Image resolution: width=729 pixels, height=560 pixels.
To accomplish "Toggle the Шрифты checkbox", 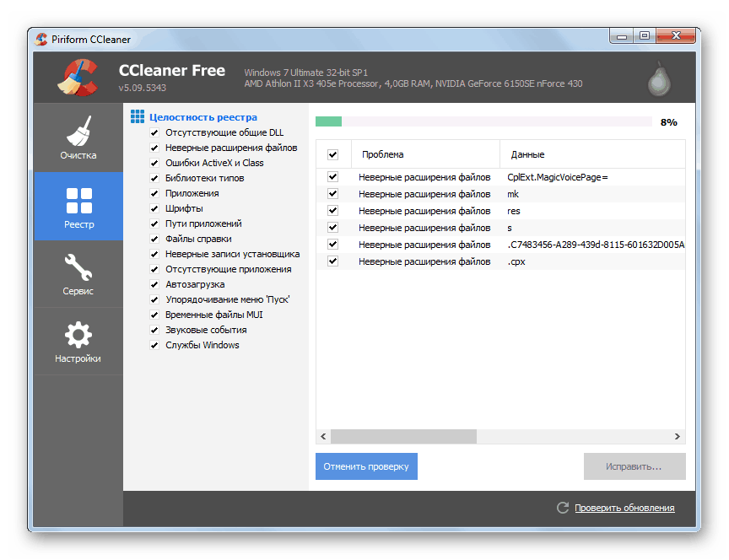I will [154, 208].
